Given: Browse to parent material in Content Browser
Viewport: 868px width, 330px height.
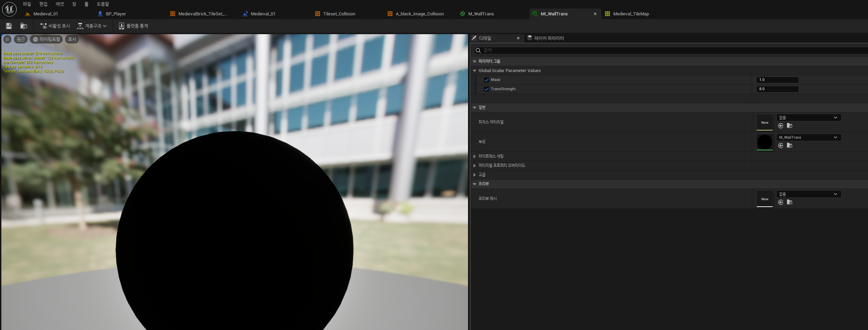Looking at the screenshot, I should pyautogui.click(x=790, y=146).
